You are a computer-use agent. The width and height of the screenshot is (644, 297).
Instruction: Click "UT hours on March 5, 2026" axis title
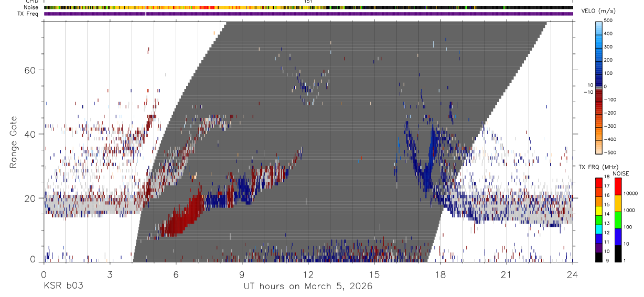pos(308,287)
